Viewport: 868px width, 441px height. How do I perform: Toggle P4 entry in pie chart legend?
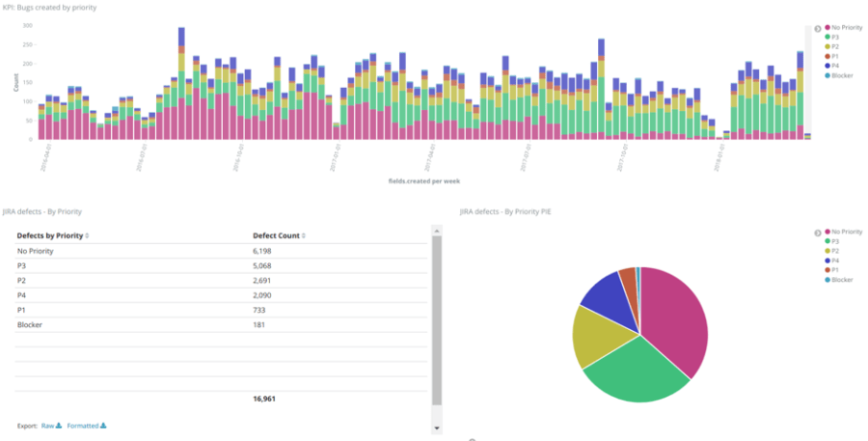tap(835, 261)
